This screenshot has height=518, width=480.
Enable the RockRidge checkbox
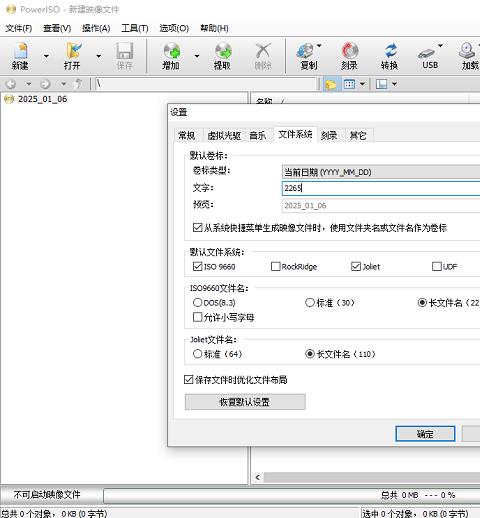(x=275, y=266)
